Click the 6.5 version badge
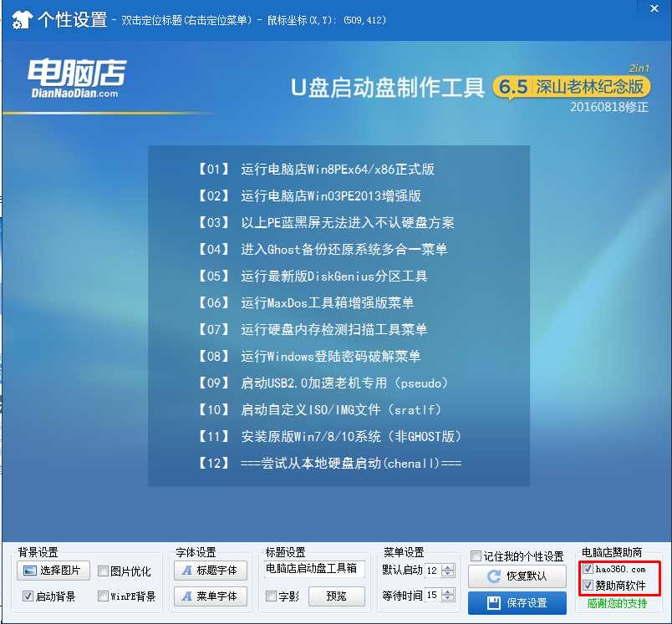The width and height of the screenshot is (672, 624). click(513, 84)
